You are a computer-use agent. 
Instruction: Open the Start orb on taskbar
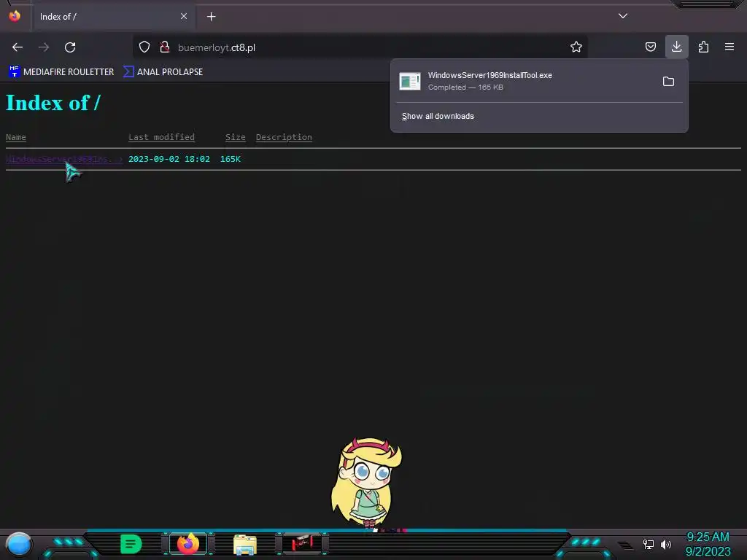click(18, 544)
